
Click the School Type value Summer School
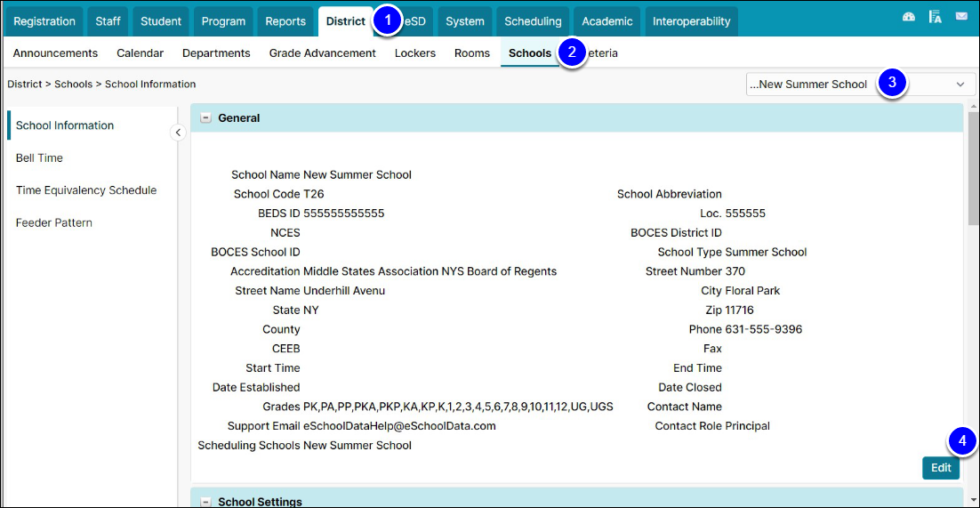click(x=766, y=252)
